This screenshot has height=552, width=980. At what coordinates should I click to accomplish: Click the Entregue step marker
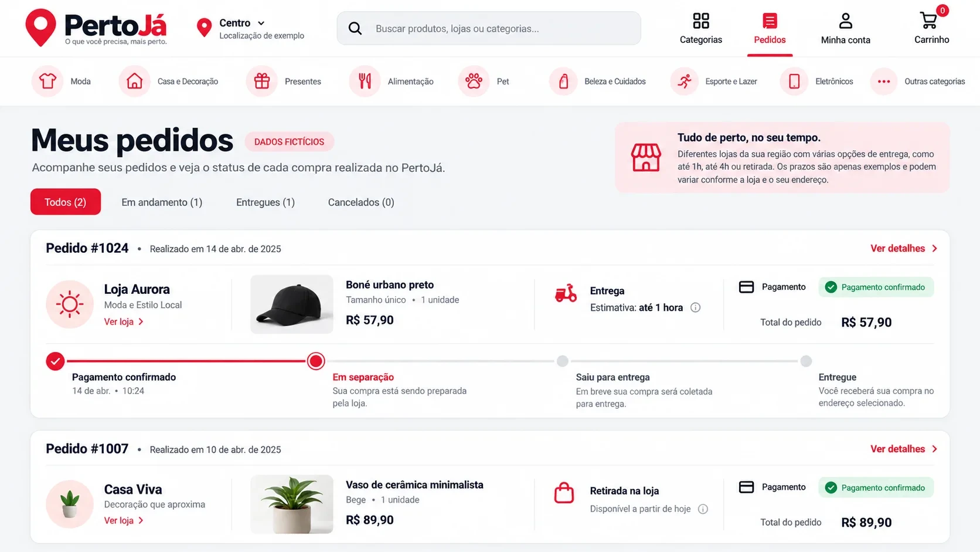pyautogui.click(x=807, y=361)
